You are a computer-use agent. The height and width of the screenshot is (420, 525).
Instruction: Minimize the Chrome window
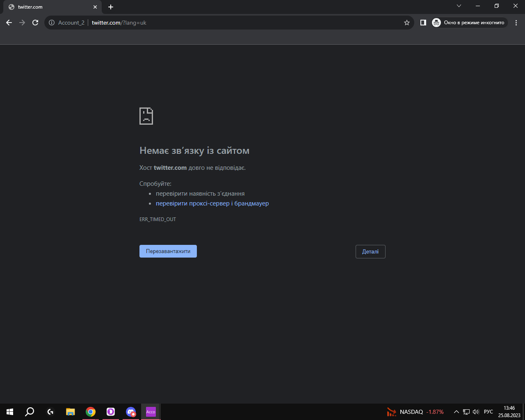(478, 6)
